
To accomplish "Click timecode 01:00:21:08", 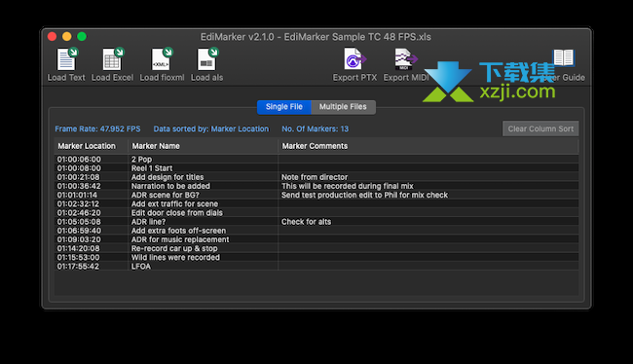I will pyautogui.click(x=78, y=177).
